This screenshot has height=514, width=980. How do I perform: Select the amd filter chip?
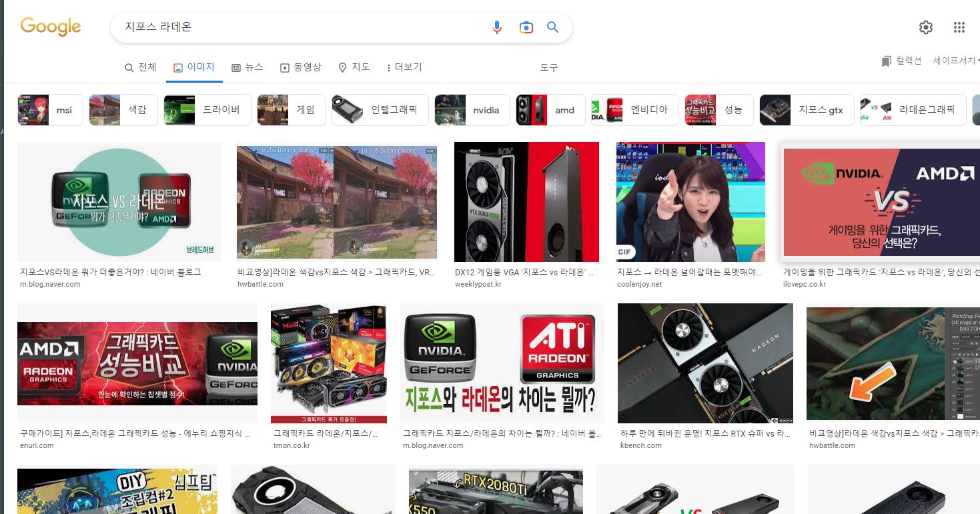551,110
